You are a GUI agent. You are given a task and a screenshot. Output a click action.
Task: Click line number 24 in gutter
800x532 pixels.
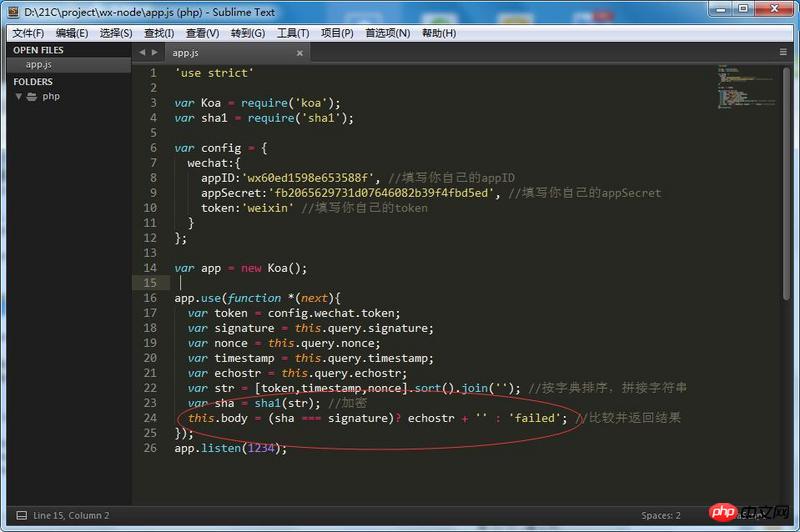pyautogui.click(x=150, y=418)
